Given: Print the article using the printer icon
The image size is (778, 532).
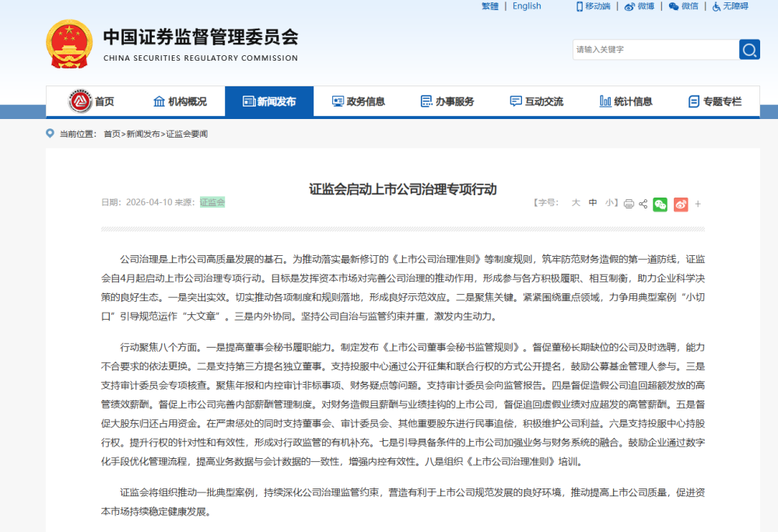Looking at the screenshot, I should pos(629,204).
